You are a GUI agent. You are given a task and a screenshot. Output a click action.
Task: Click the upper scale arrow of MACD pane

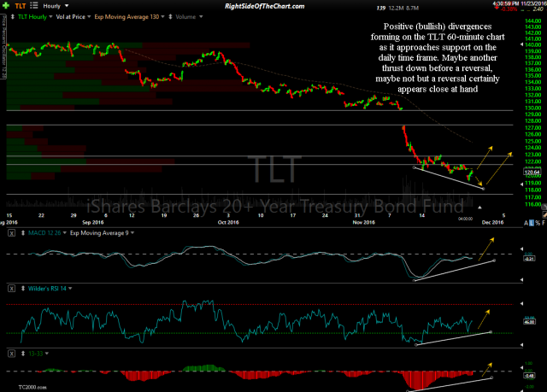[x=522, y=249]
